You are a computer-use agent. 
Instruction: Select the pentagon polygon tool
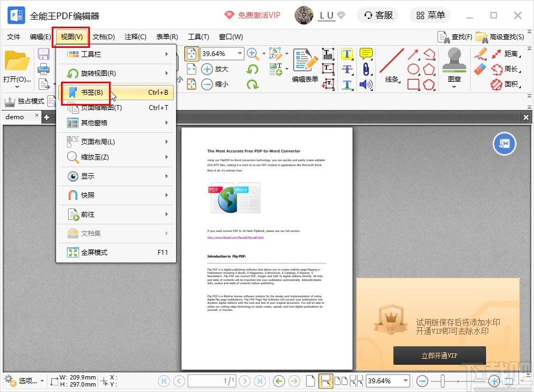(x=429, y=69)
